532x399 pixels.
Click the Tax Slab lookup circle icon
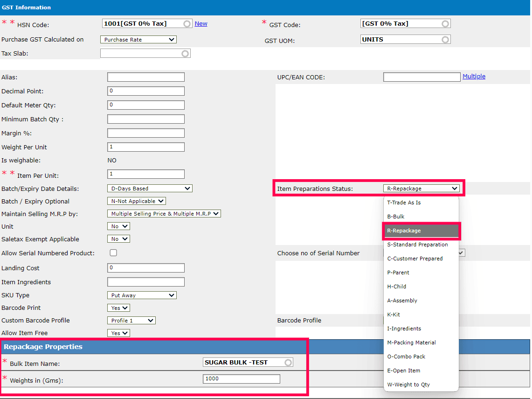185,54
